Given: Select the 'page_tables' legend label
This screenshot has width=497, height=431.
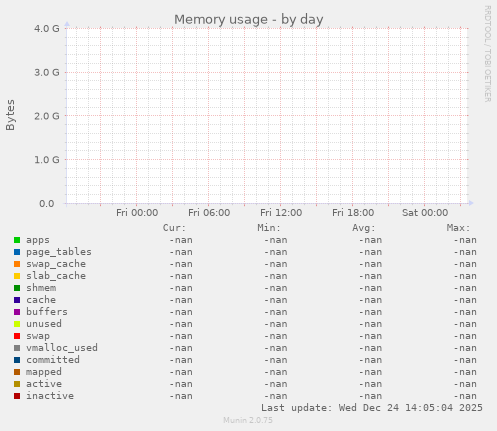Looking at the screenshot, I should (59, 252).
